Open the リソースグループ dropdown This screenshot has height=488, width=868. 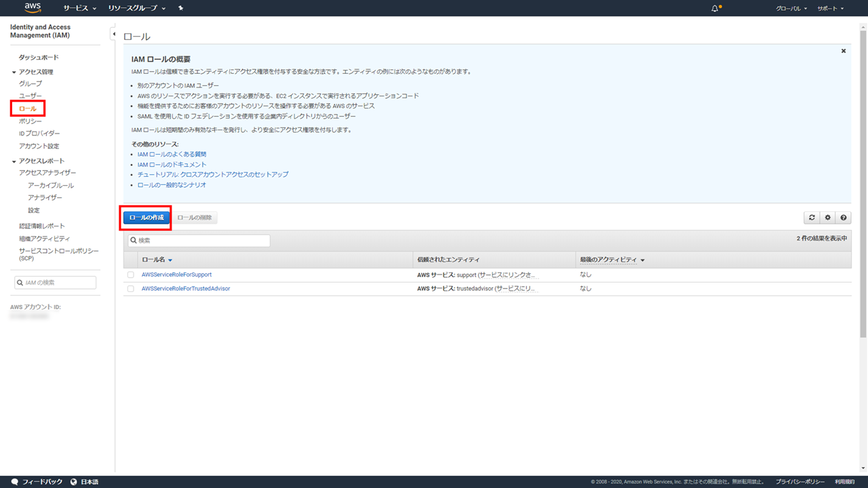coord(136,8)
